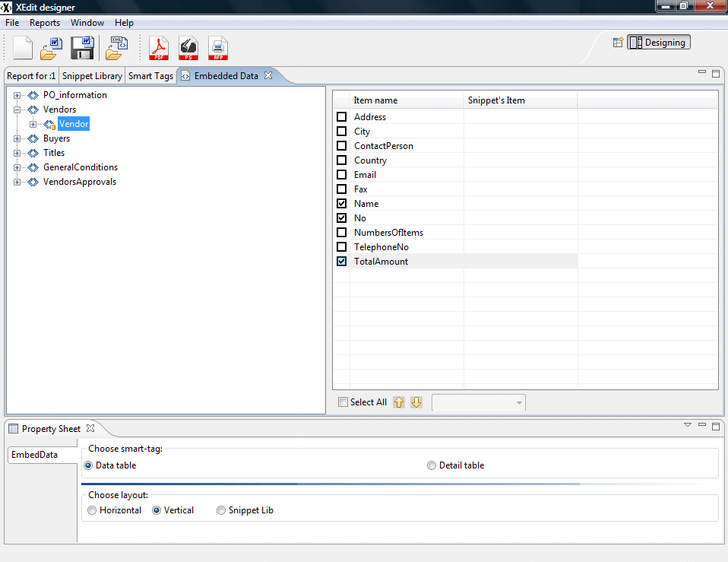
Task: Open a Word document
Action: 50,48
